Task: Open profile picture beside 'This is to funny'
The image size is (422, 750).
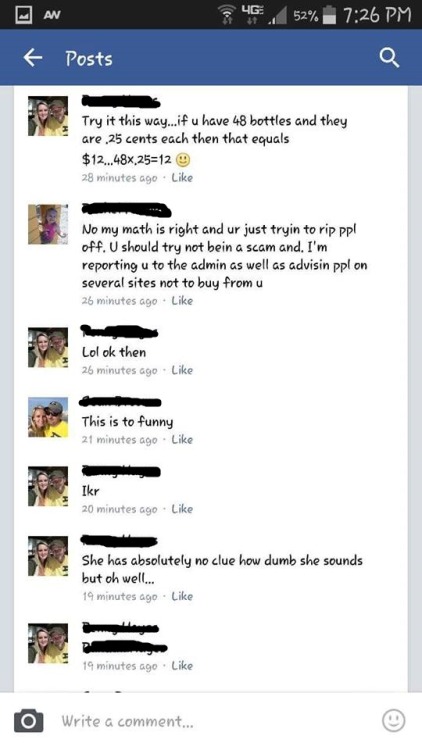Action: coord(48,417)
